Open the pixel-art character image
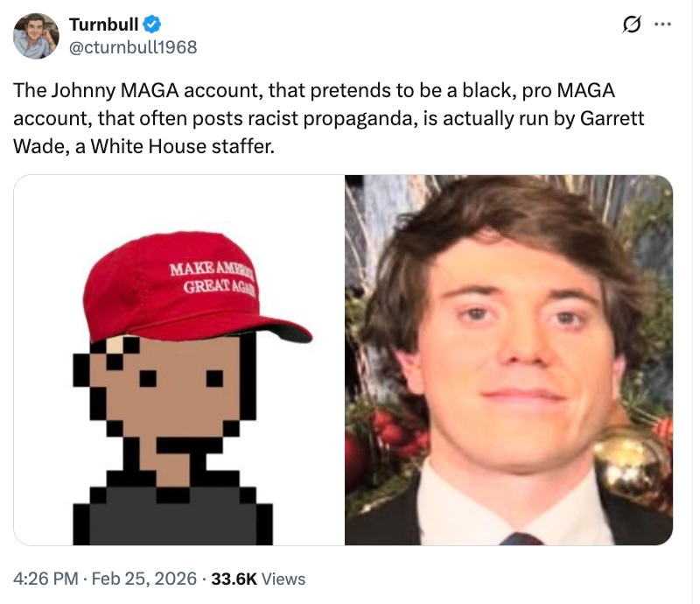 (178, 360)
